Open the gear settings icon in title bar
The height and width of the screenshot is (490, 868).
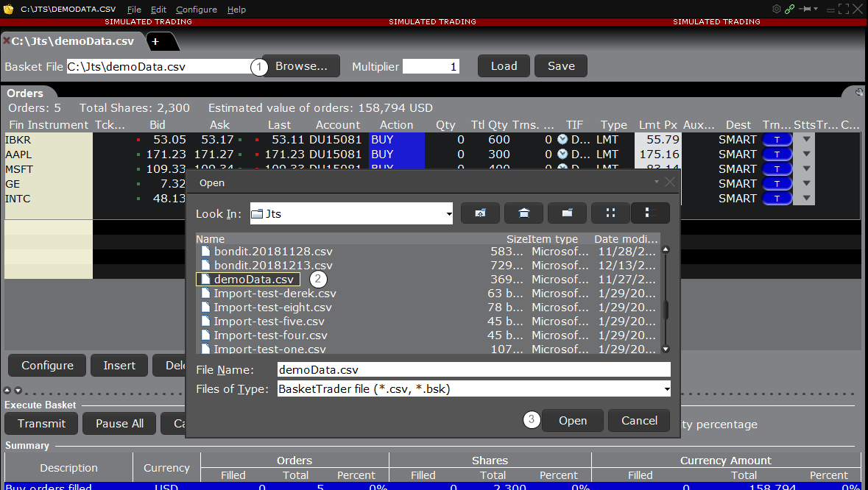776,10
